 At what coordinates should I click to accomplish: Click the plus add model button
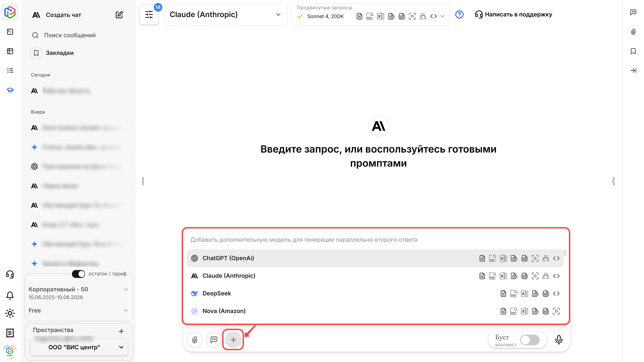(x=233, y=340)
